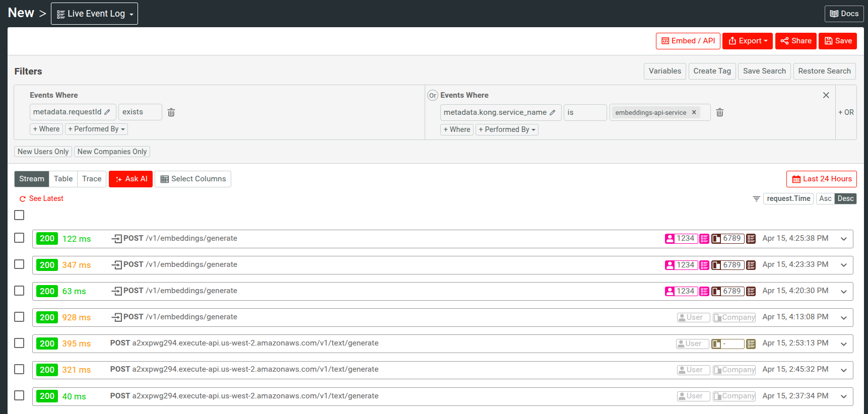
Task: Click grey Company badge on 321 ms row
Action: pos(734,370)
